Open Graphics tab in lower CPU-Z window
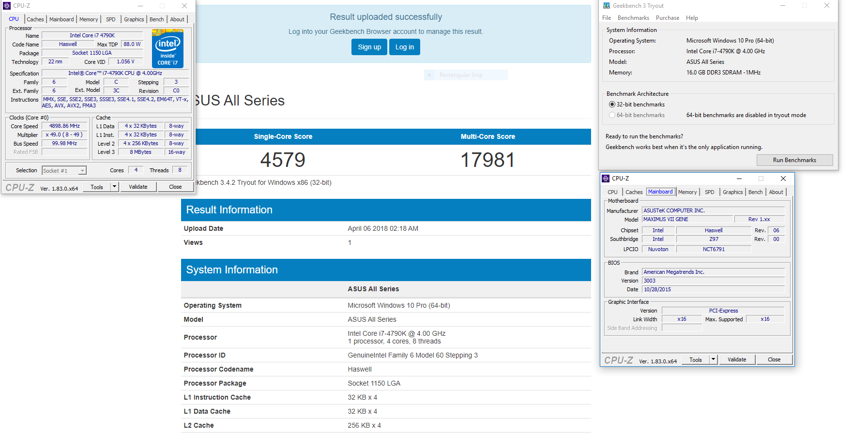The height and width of the screenshot is (433, 868). point(733,192)
